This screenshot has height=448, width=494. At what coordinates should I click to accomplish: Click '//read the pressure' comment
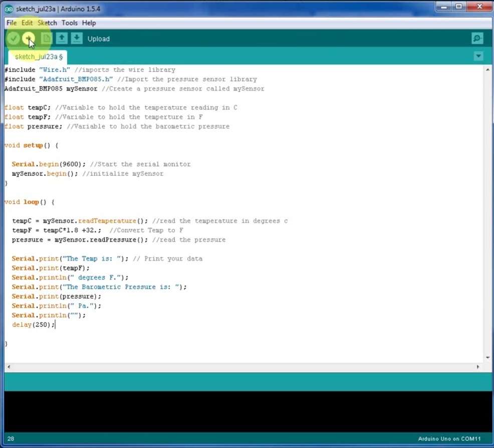[x=189, y=240]
